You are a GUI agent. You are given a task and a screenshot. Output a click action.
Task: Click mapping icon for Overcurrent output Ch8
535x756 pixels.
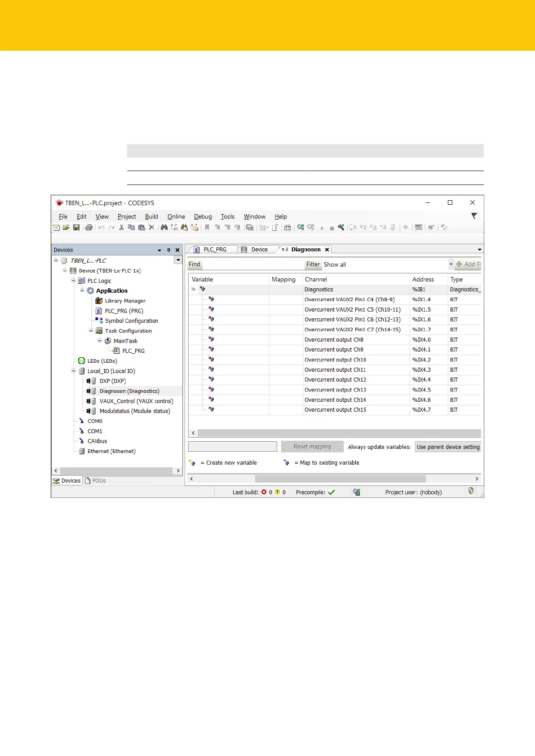pos(211,339)
